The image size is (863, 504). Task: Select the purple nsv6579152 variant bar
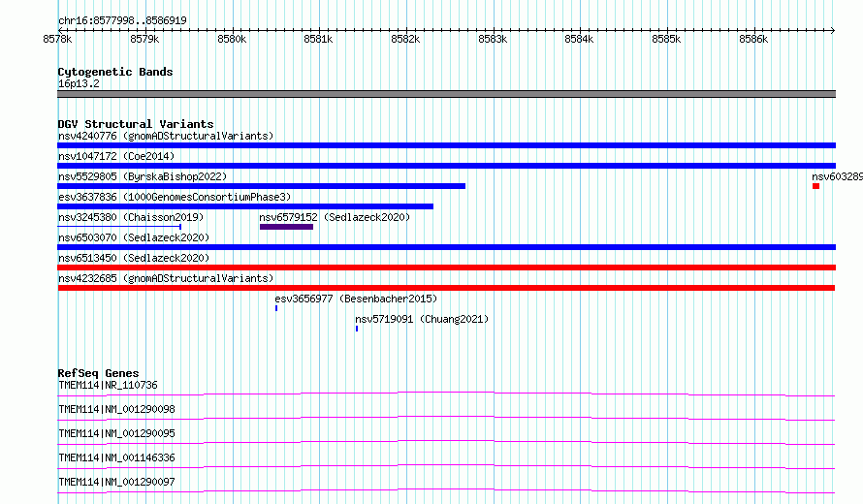point(286,227)
